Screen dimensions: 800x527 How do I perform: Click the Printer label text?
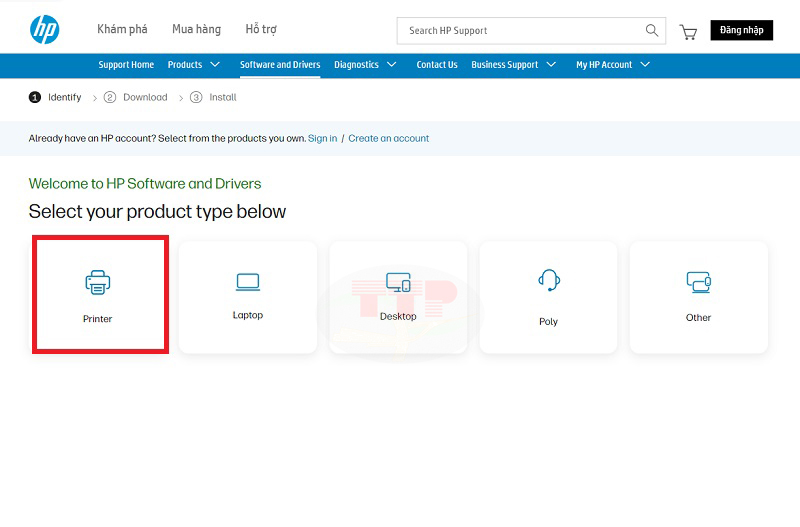tap(97, 319)
